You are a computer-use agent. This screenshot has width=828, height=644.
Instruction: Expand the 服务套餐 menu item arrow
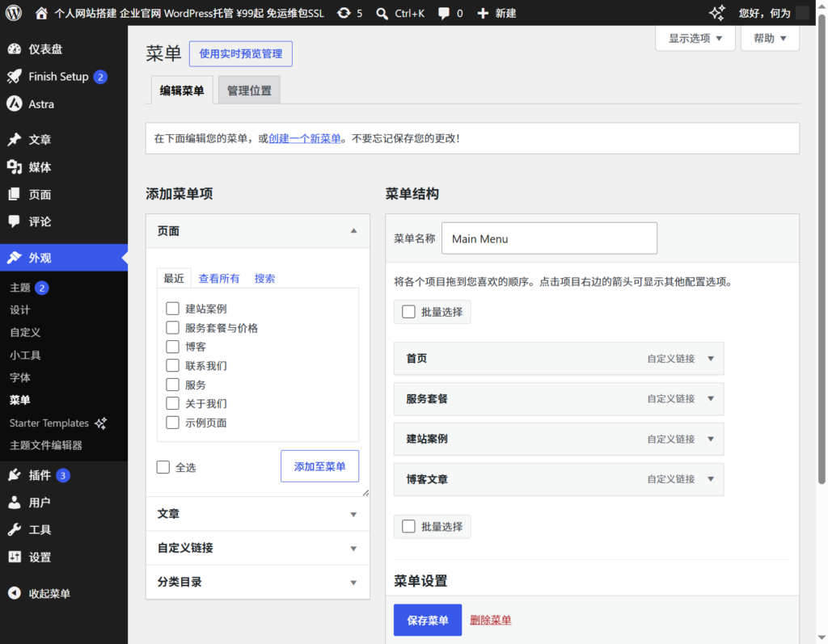[711, 398]
